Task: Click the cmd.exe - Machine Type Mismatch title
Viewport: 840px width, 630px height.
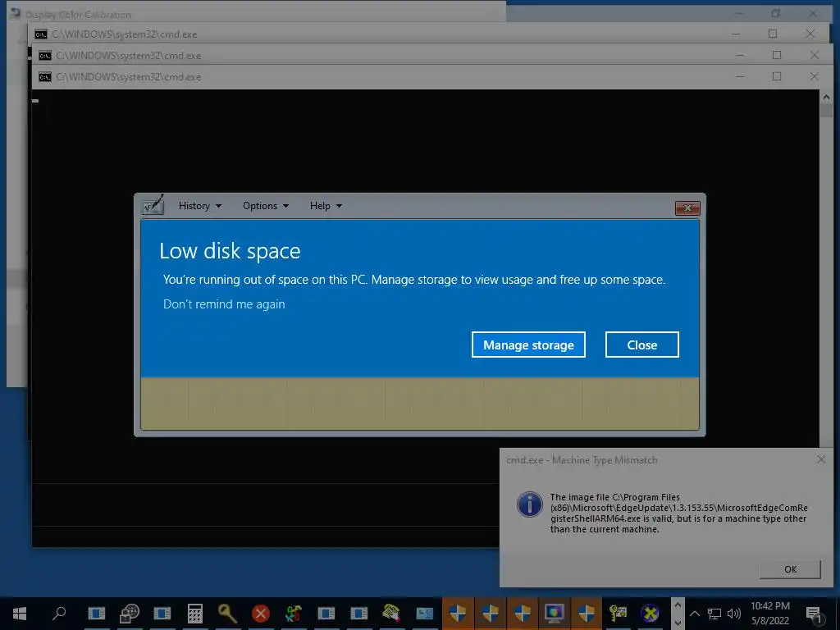Action: click(x=582, y=460)
